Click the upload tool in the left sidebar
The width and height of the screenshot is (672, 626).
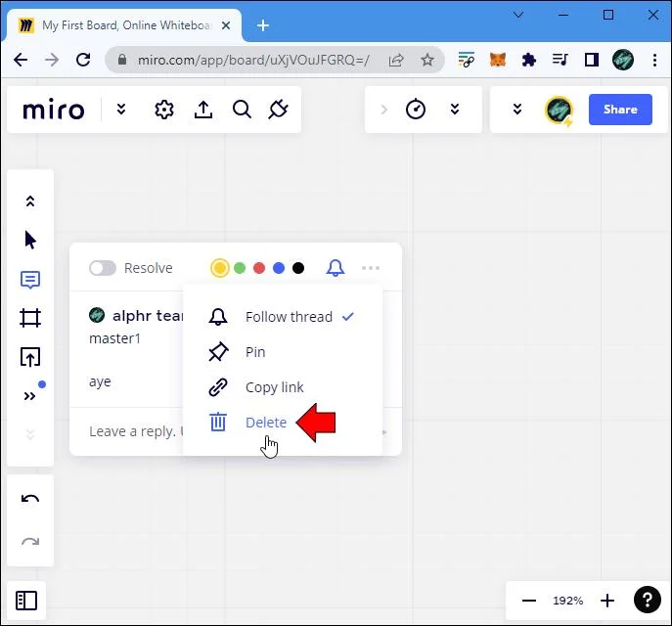click(x=30, y=357)
